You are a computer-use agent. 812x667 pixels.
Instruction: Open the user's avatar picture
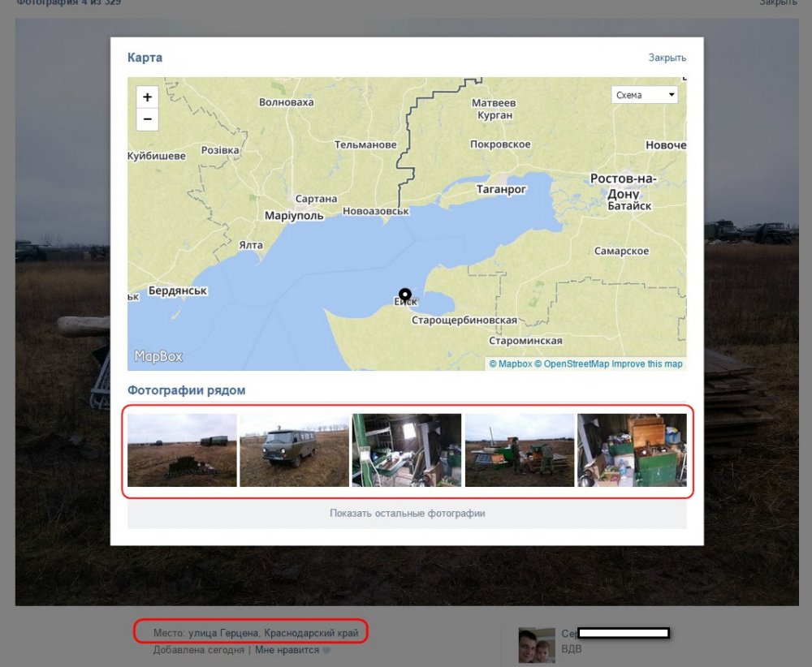(537, 646)
